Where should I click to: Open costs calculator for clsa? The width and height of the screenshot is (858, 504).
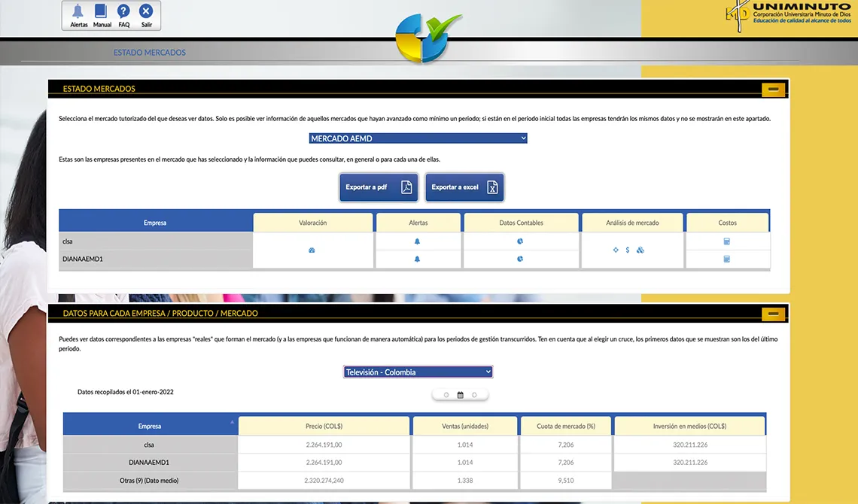(x=727, y=241)
